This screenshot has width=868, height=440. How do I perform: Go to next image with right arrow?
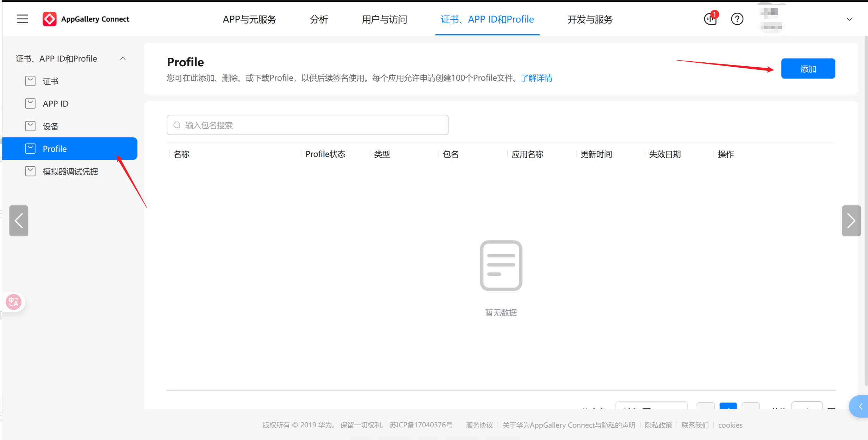click(851, 221)
